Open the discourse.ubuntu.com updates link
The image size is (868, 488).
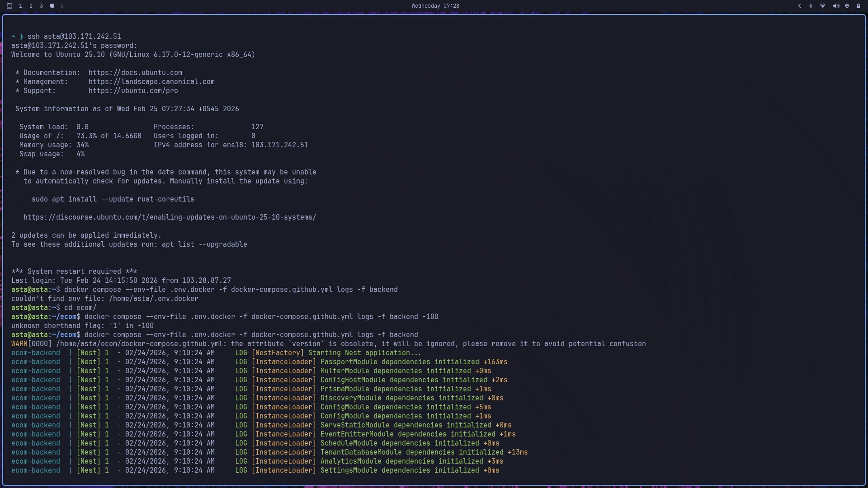[x=170, y=217]
